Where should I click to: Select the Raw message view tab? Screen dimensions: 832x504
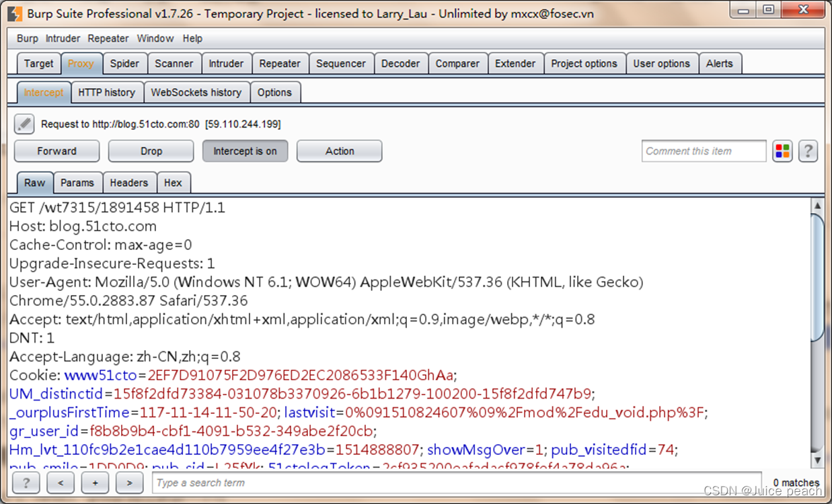35,183
